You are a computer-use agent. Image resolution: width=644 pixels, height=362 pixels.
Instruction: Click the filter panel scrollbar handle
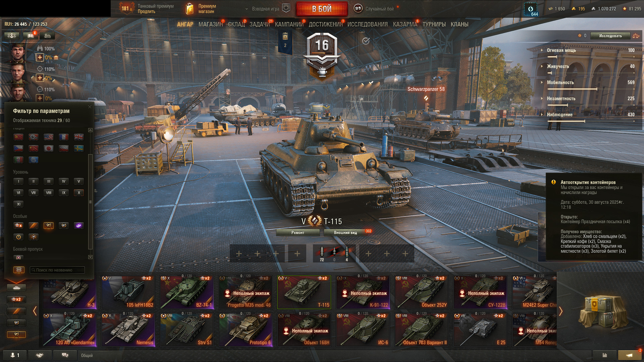90,202
